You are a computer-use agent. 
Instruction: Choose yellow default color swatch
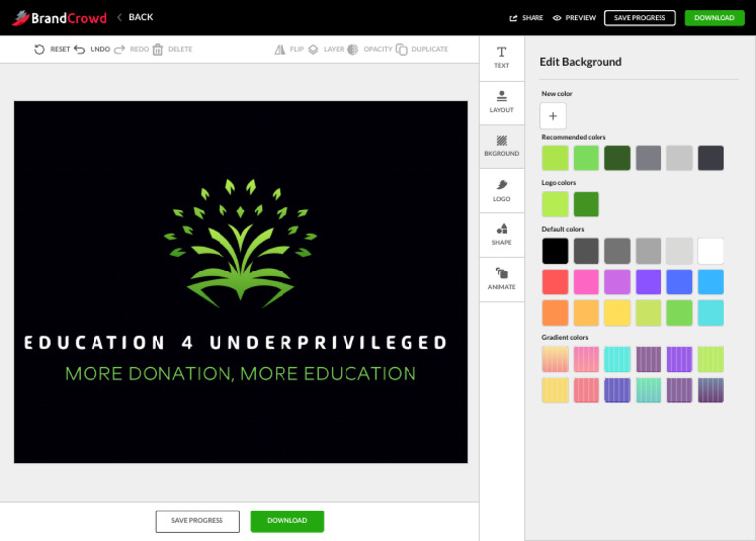coord(617,313)
